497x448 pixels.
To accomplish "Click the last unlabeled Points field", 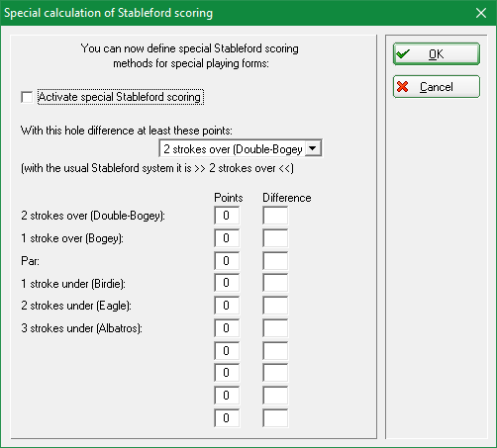I will pos(227,418).
